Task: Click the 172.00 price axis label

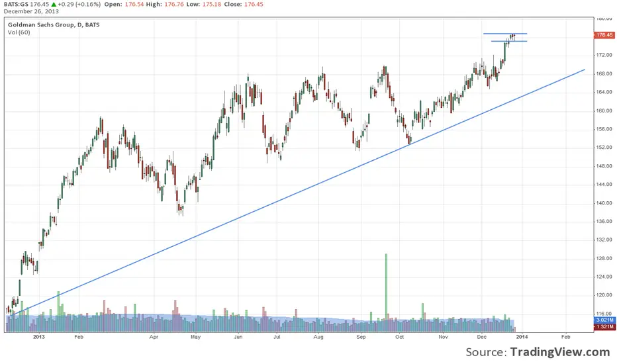Action: [604, 55]
